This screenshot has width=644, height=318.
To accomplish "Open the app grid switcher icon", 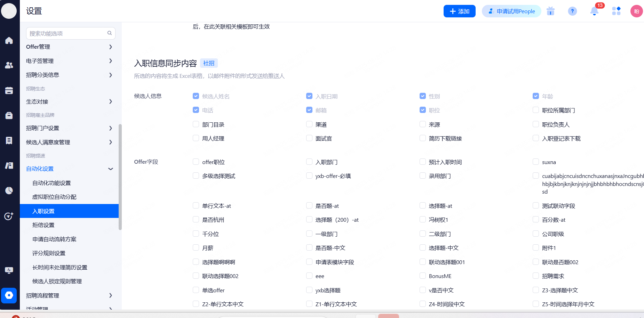I will [616, 11].
